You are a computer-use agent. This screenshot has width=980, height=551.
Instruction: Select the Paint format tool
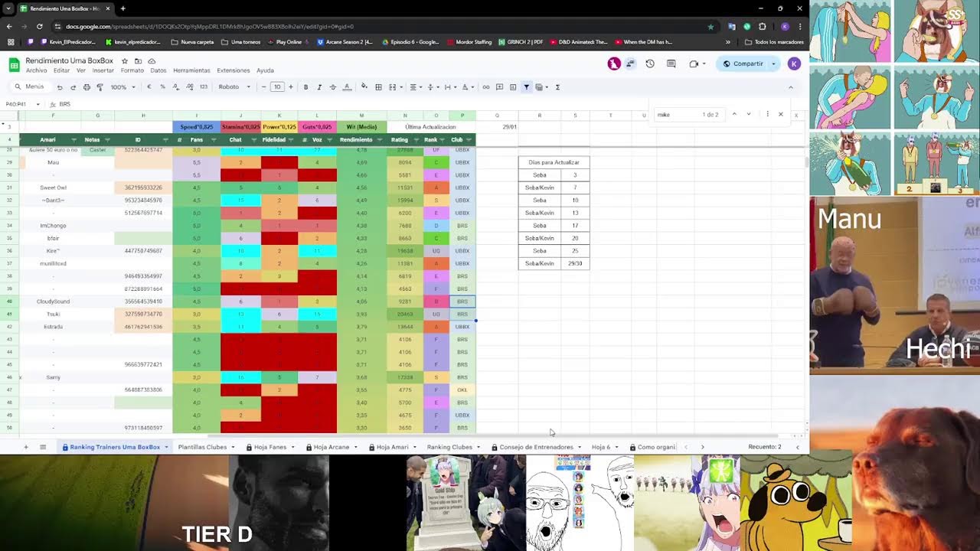(100, 87)
